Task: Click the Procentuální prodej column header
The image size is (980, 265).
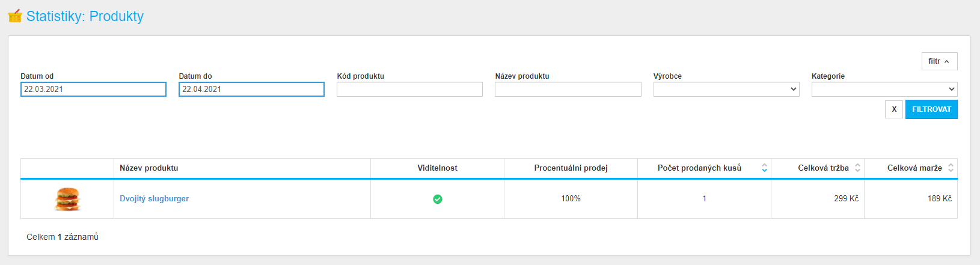Action: [x=571, y=168]
